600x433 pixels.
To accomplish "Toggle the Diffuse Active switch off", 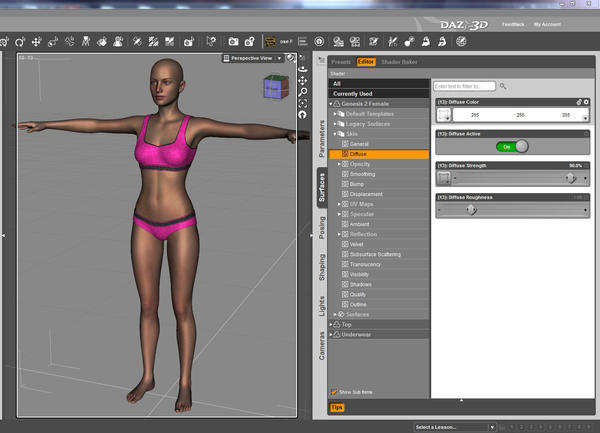I will pos(512,147).
